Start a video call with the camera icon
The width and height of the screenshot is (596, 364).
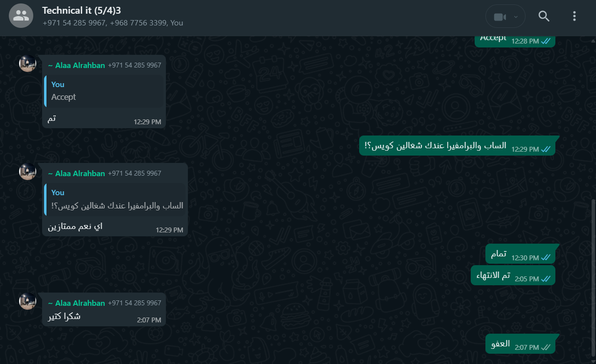coord(499,17)
